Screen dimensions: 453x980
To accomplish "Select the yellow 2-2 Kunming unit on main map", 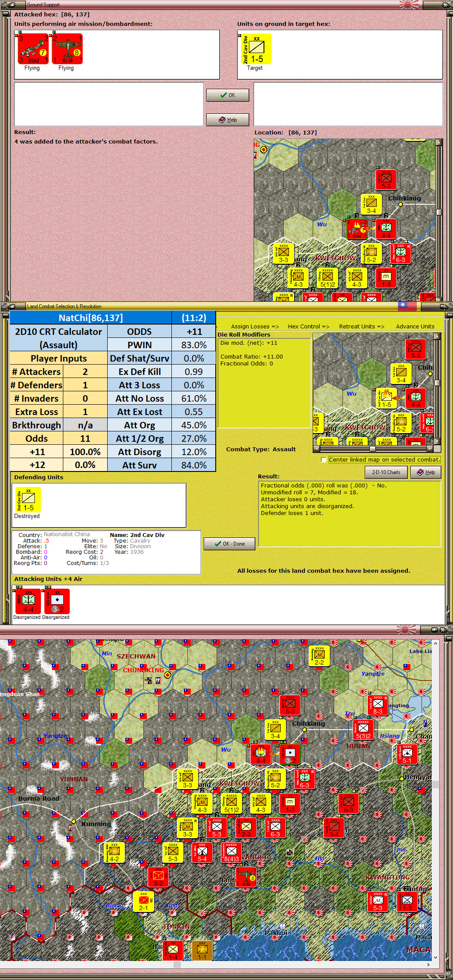I will (319, 656).
